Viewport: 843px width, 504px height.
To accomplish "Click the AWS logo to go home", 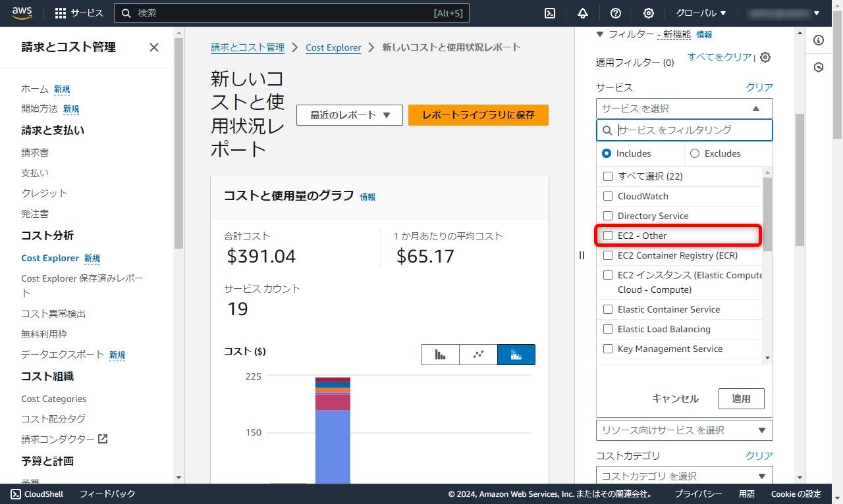I will (22, 13).
